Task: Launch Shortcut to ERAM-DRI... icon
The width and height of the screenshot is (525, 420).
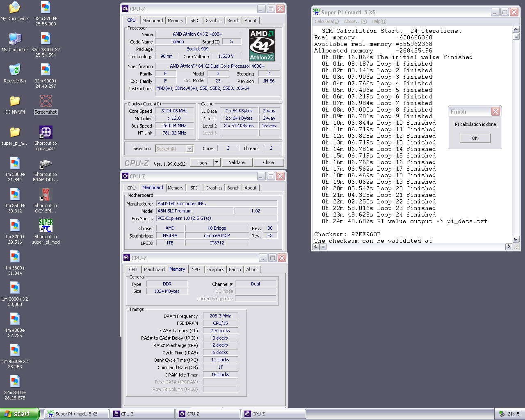Action: coord(46,169)
